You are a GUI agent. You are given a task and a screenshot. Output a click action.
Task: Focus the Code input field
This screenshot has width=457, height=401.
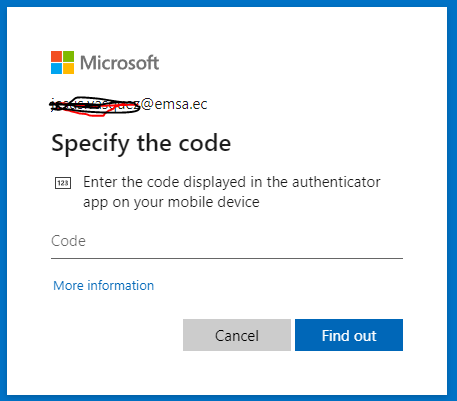coord(227,241)
